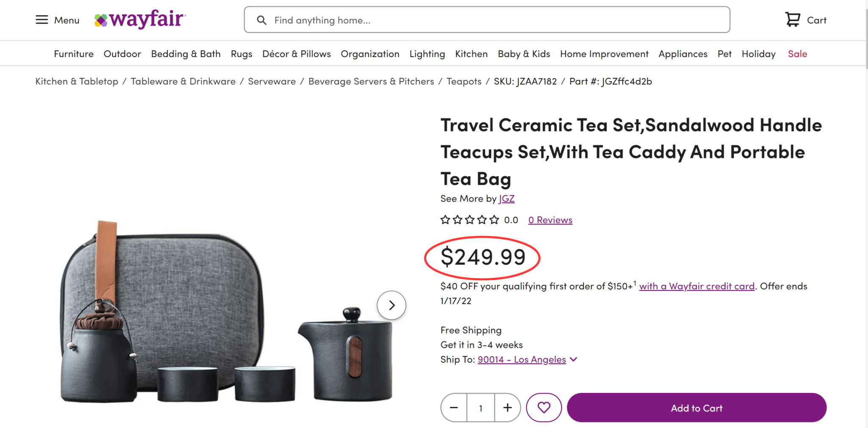Open the Wayfair credit card link
This screenshot has width=868, height=428.
(697, 286)
